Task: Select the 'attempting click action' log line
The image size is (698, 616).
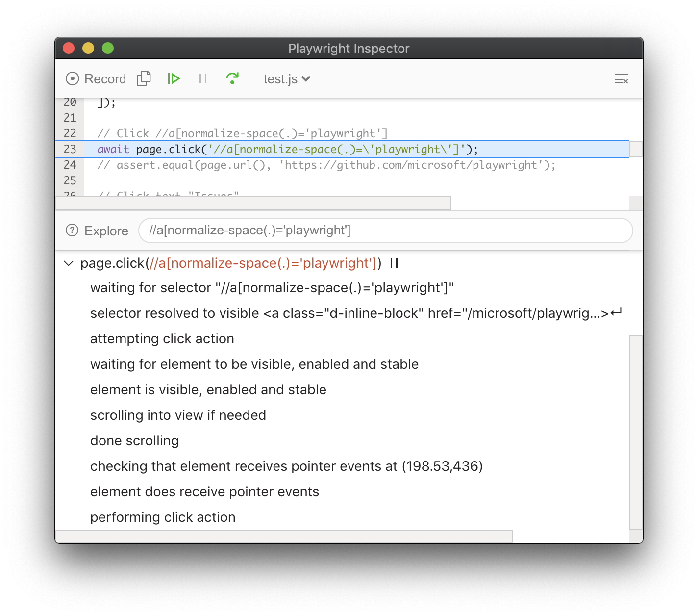Action: click(x=162, y=339)
